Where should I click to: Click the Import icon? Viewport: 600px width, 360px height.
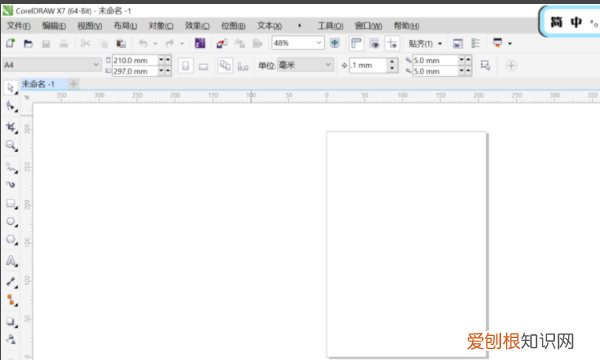[x=222, y=44]
